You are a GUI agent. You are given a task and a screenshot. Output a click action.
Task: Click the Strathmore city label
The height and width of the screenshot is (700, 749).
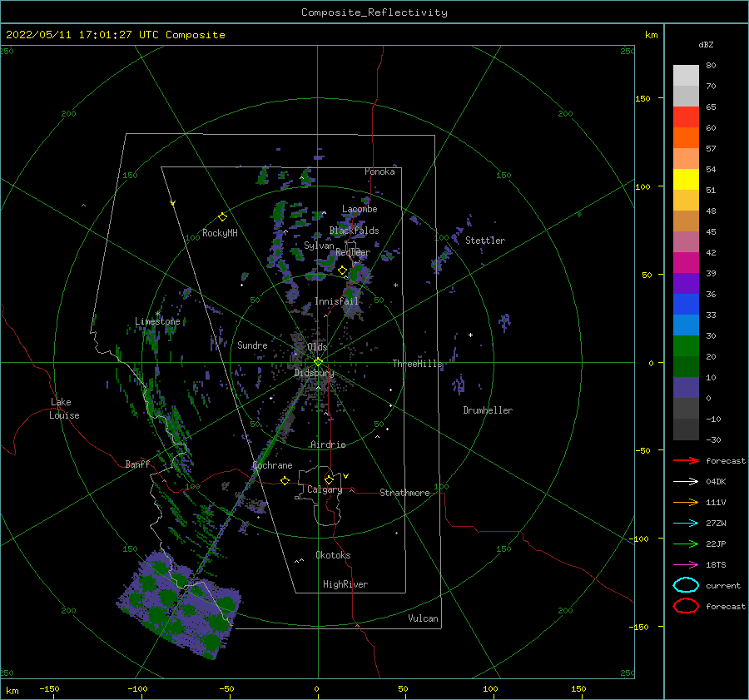pyautogui.click(x=404, y=493)
